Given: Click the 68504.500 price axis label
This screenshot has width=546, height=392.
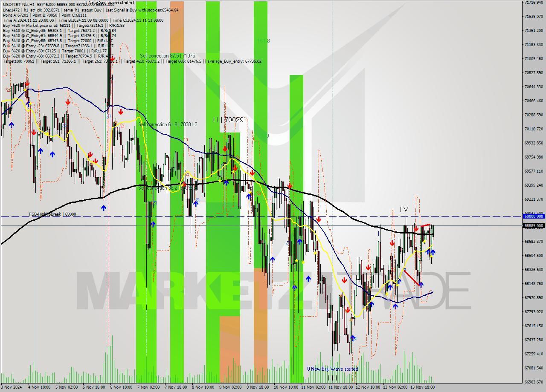Looking at the screenshot, I should pos(534,256).
